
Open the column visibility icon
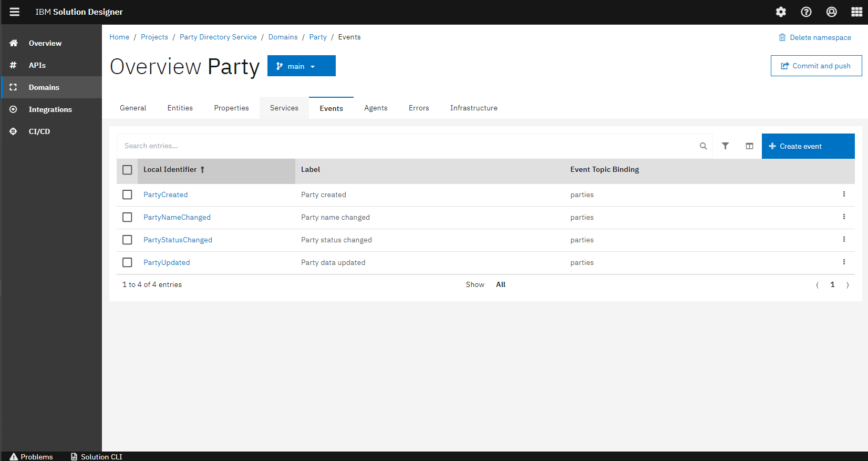click(749, 146)
